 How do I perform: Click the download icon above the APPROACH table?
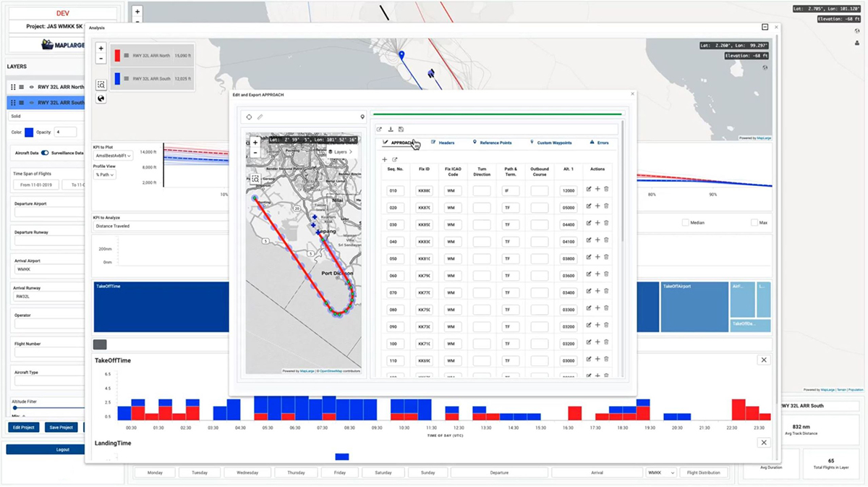392,129
